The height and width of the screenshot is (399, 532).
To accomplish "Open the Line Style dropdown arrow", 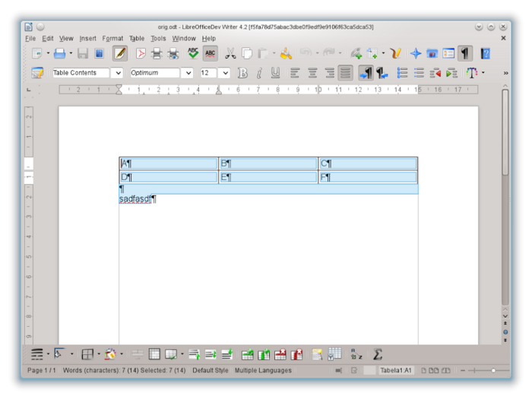I will [48, 355].
